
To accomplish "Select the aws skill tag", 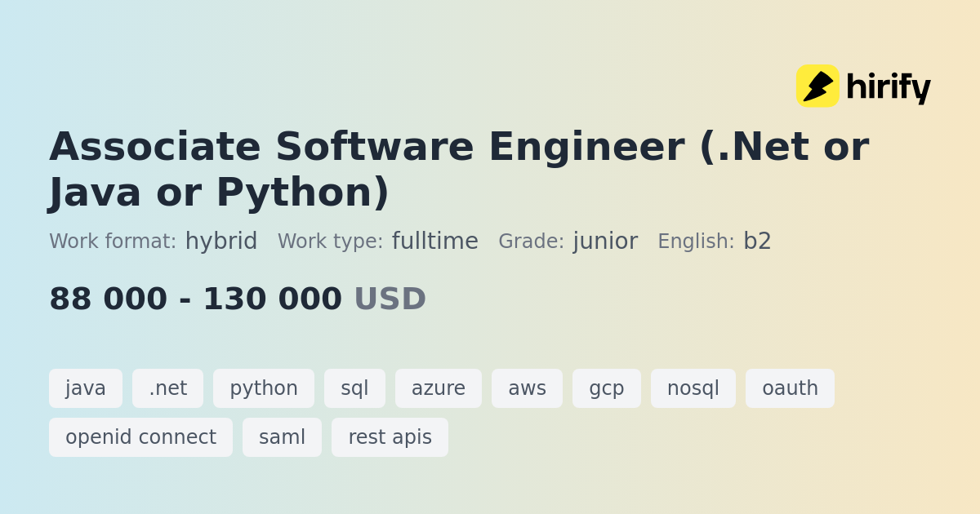I will click(527, 388).
